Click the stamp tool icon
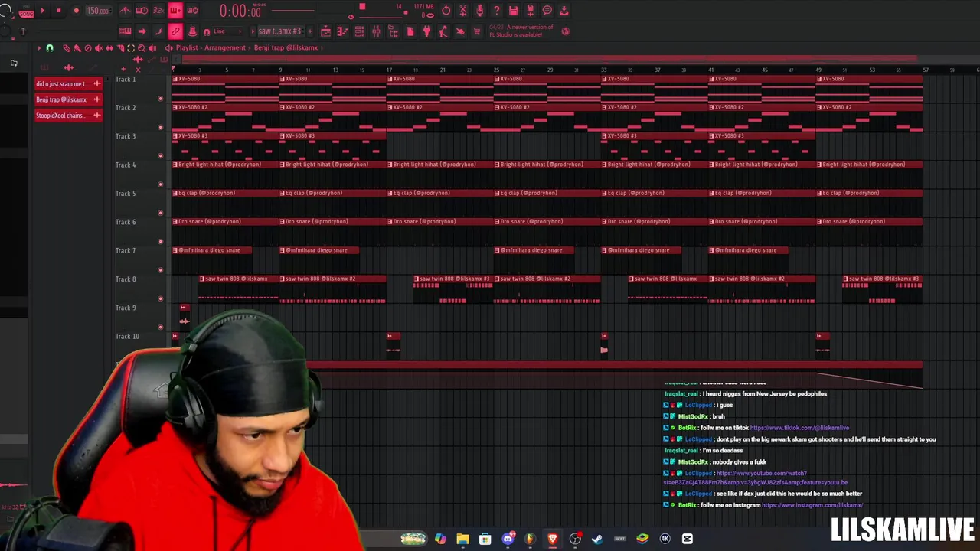Viewport: 980px width, 551px height. click(192, 31)
